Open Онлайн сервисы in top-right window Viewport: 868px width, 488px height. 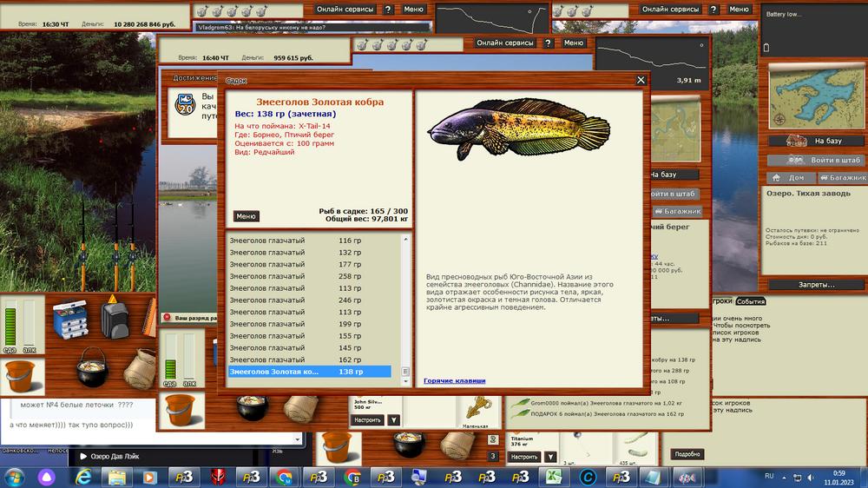pos(670,10)
